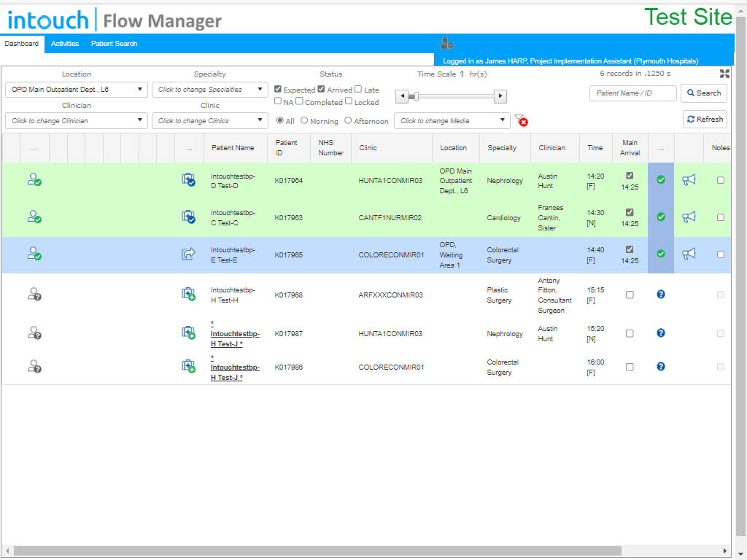Click unknown-status patient icon for K017986 row

point(34,366)
